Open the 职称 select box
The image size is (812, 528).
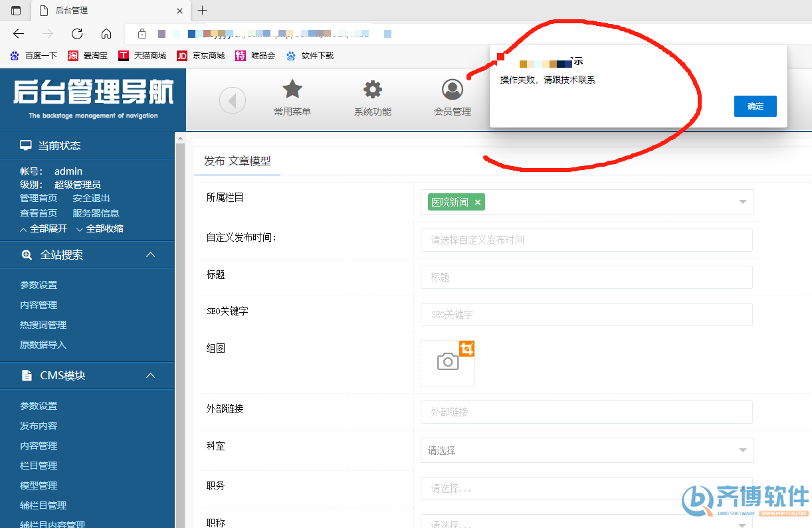tap(587, 523)
